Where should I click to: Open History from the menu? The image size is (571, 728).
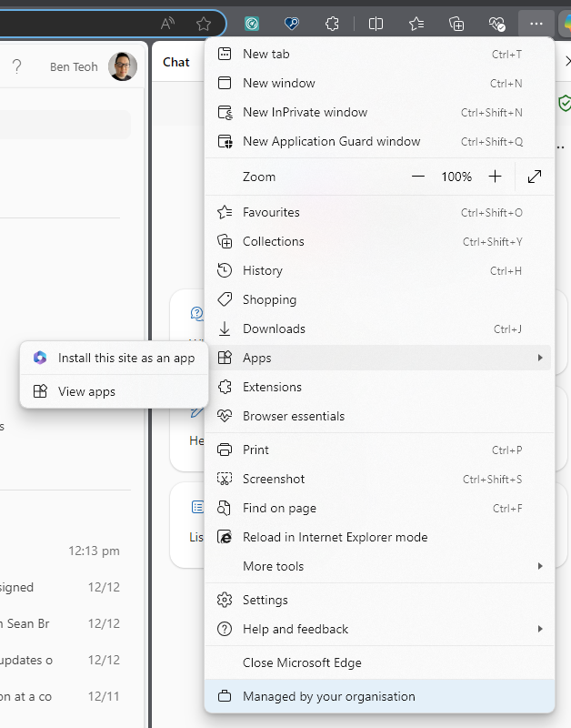pos(379,270)
